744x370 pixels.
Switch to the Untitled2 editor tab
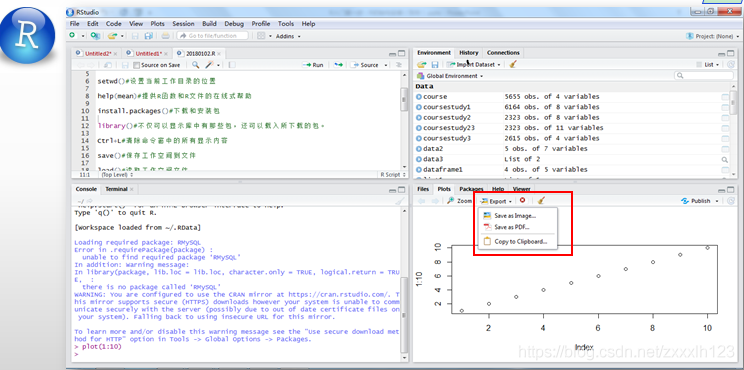pos(98,54)
